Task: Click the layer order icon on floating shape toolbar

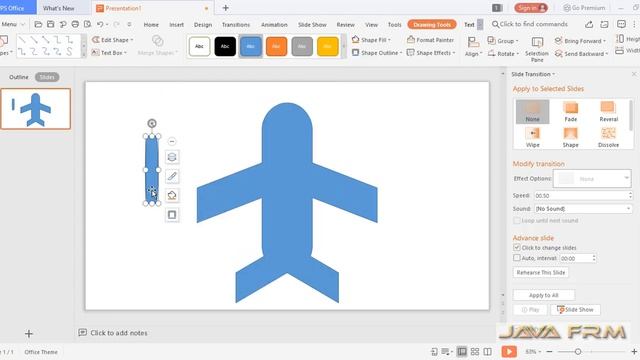Action: point(172,157)
